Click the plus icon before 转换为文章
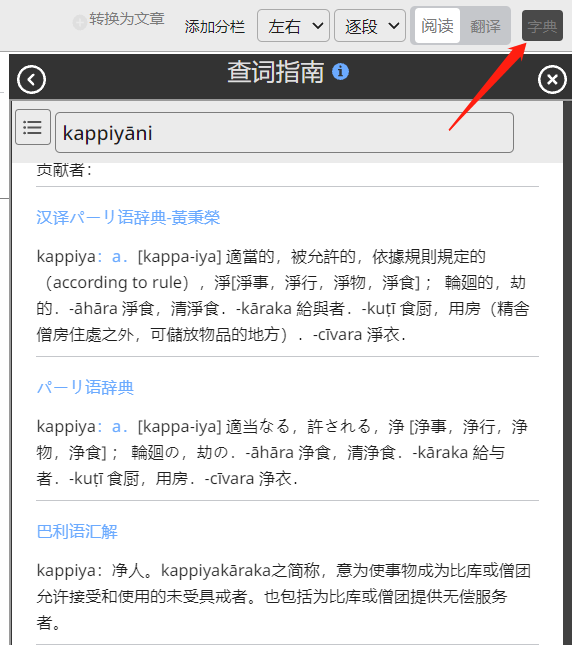 [x=79, y=22]
